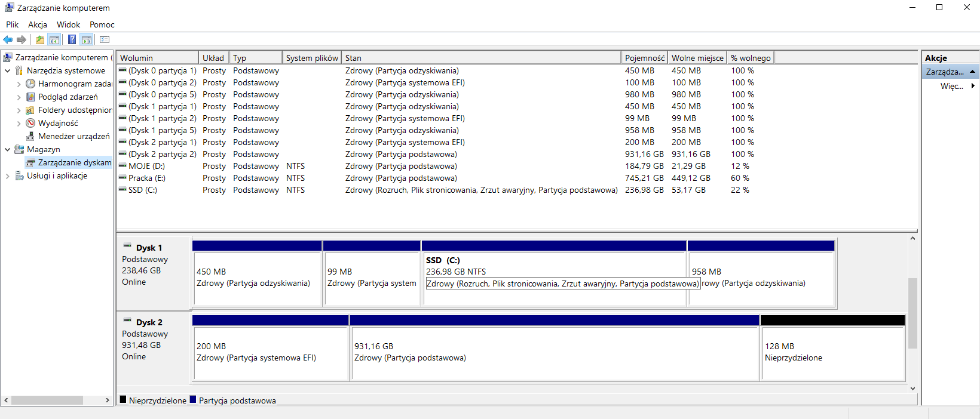This screenshot has height=419, width=980.
Task: Expand the Podgląd zdarzeń tree node
Action: tap(19, 97)
